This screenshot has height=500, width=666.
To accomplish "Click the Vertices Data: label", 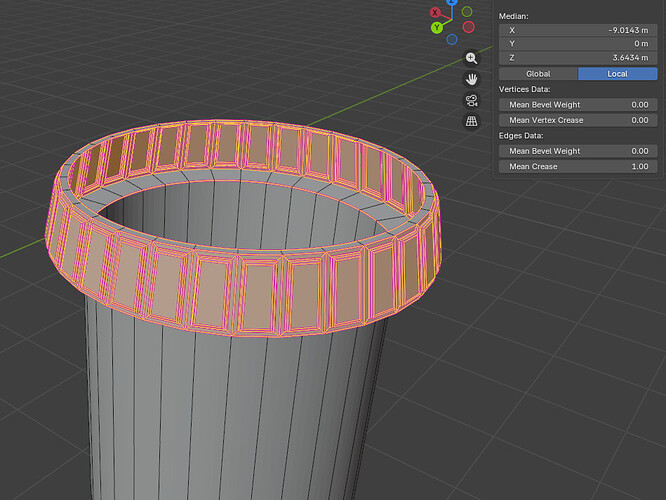I will click(525, 89).
